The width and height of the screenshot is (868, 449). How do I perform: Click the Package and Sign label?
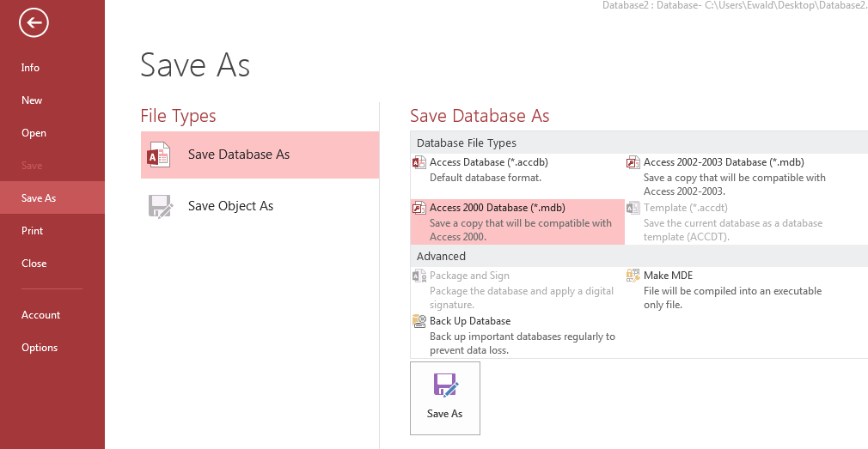469,276
